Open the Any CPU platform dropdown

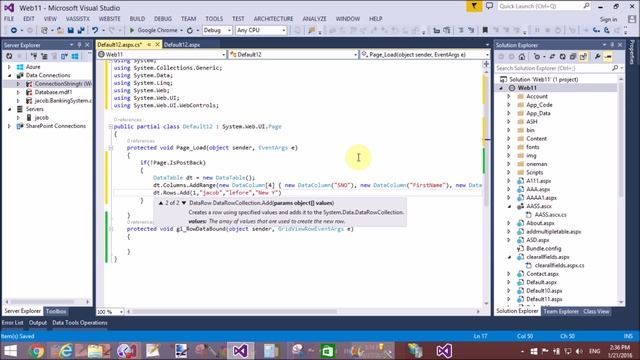[x=283, y=30]
